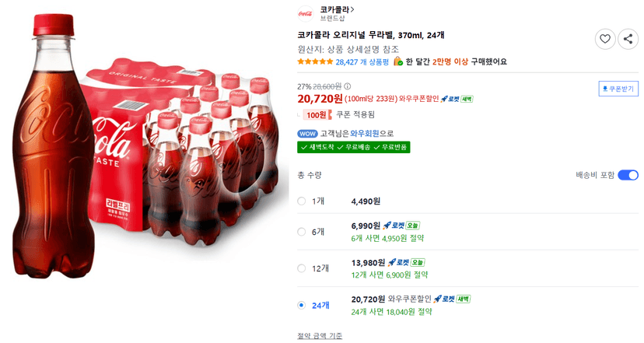This screenshot has height=343, width=644.
Task: Toggle the 배송비 포함 switch
Action: tap(628, 175)
